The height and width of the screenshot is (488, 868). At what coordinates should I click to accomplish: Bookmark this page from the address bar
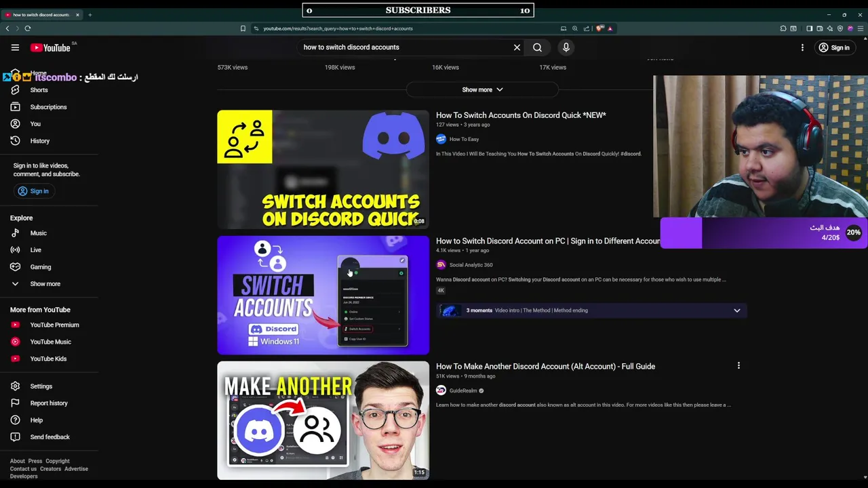click(x=243, y=28)
